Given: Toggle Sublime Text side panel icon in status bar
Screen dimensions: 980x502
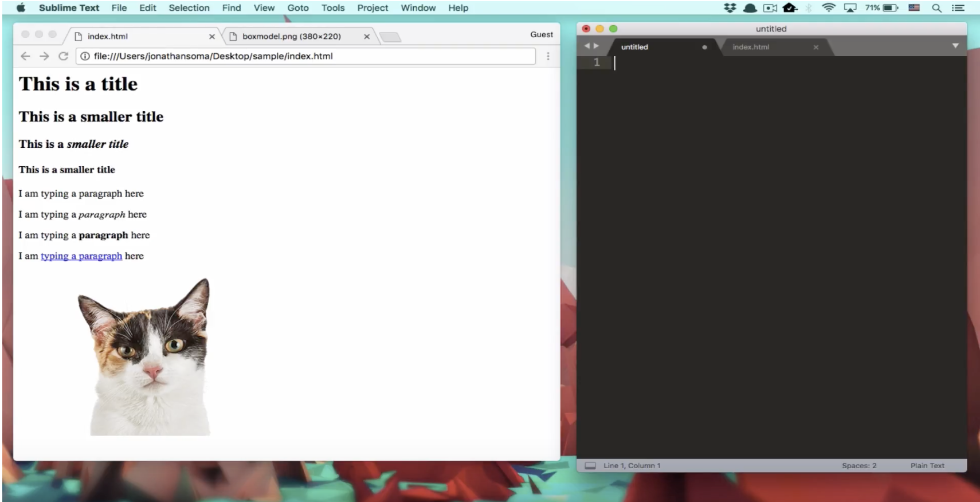Looking at the screenshot, I should tap(590, 465).
